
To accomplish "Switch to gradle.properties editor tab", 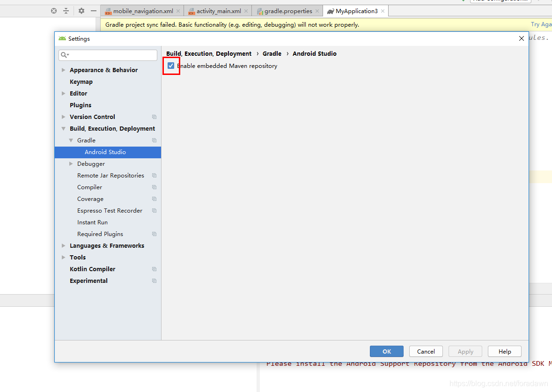I will click(x=287, y=11).
